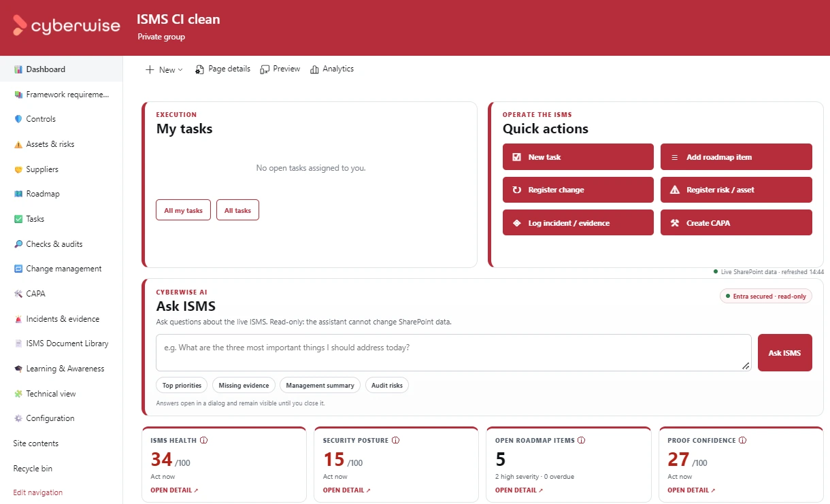Click Register risk / asset
The image size is (830, 504).
point(736,190)
